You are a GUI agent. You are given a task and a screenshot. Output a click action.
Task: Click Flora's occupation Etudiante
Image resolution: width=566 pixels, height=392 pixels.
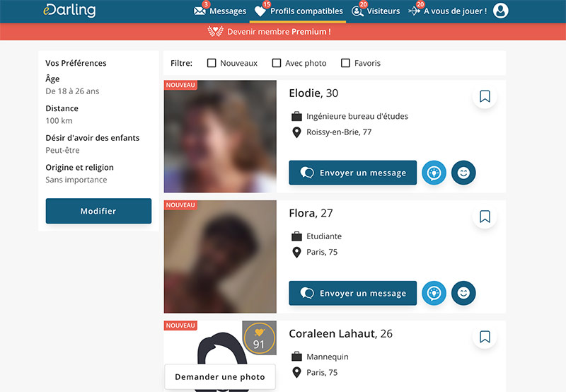(x=324, y=236)
